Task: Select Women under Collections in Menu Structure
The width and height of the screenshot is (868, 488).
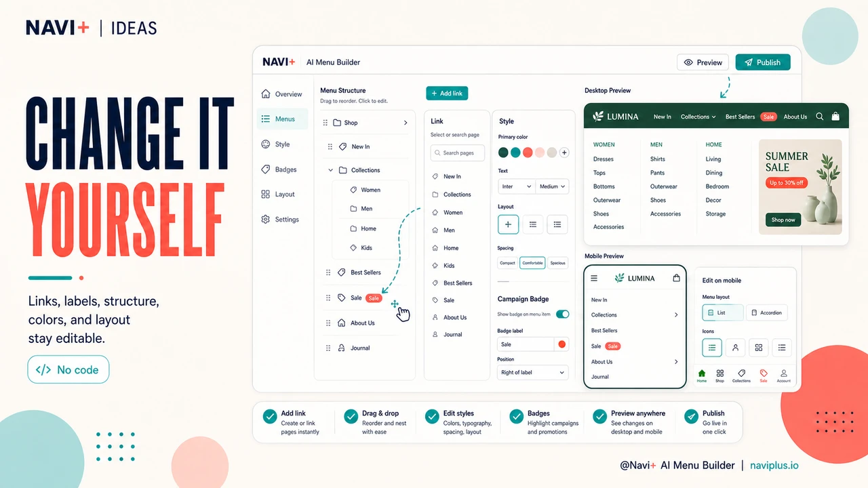Action: pos(371,190)
